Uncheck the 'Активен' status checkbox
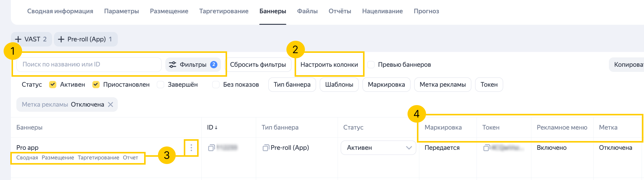Image resolution: width=644 pixels, height=180 pixels. pos(53,85)
